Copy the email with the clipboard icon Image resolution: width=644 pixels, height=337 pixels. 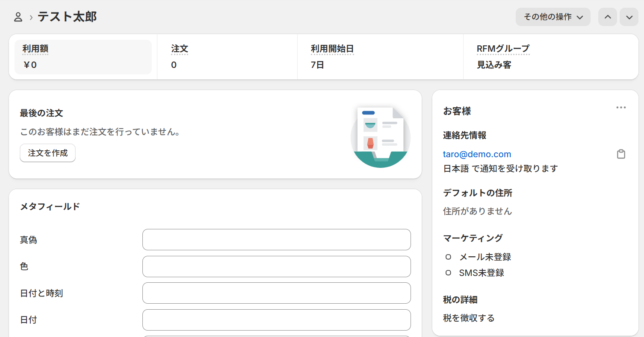621,154
